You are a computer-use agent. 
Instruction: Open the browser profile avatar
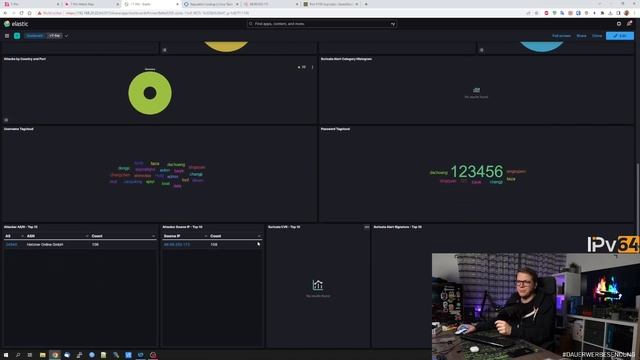(x=627, y=13)
